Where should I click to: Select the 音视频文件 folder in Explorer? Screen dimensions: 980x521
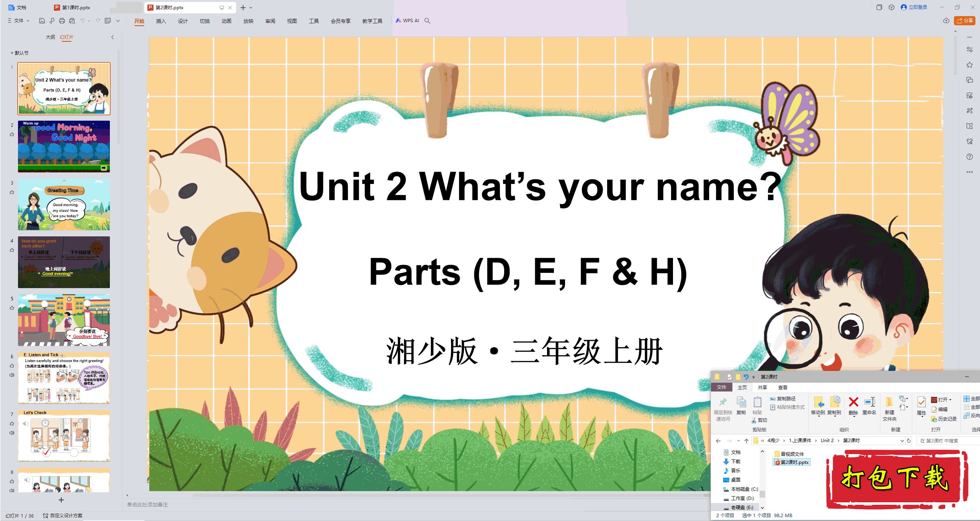pos(789,454)
